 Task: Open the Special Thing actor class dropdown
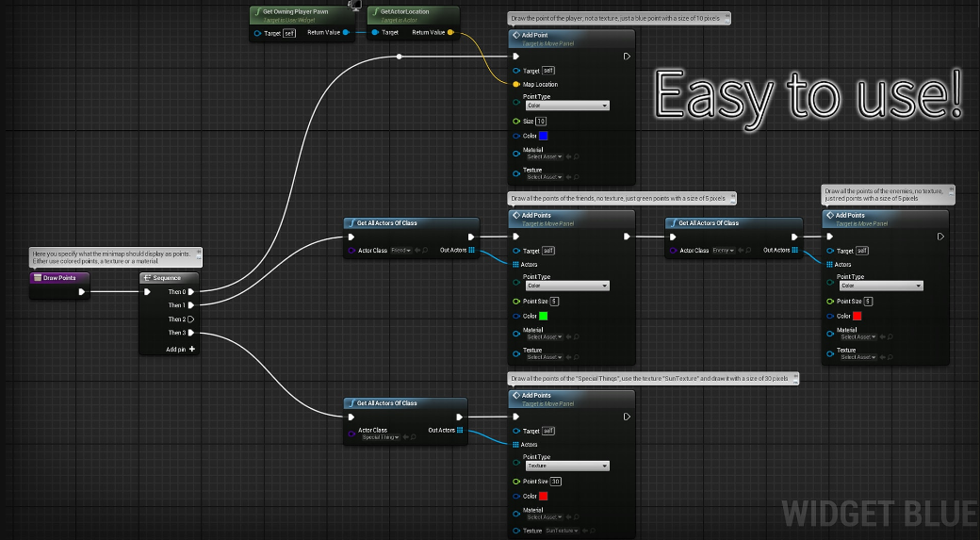point(380,437)
